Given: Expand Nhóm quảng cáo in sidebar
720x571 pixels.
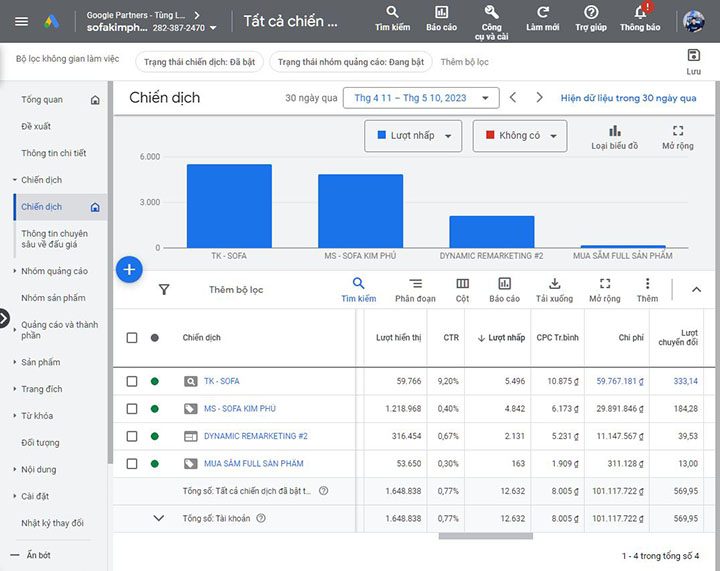Looking at the screenshot, I should coord(15,271).
